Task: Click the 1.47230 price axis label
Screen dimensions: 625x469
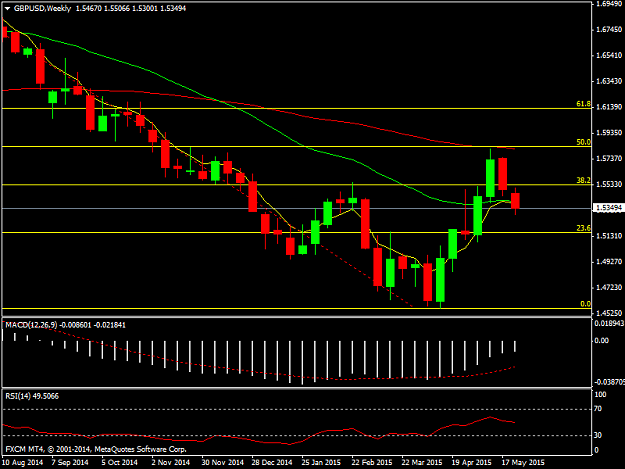Action: click(609, 287)
